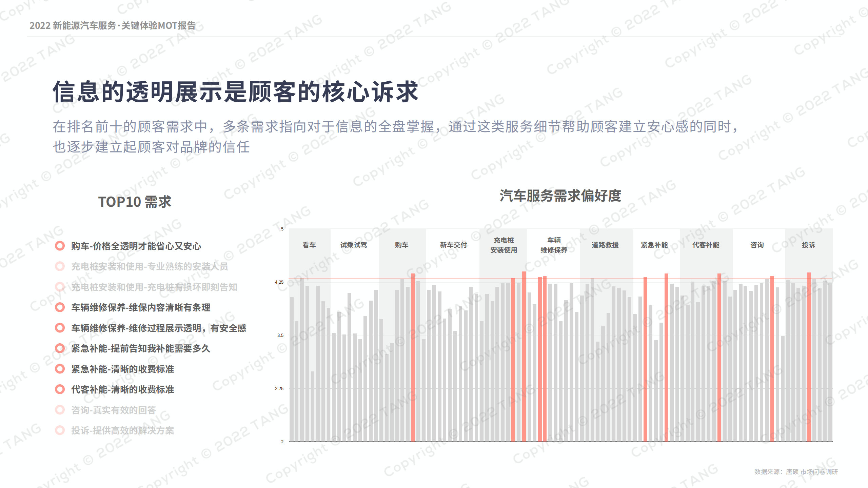Viewport: 868px width, 488px height.
Task: Click the faded bullet beside 充电桩安装和使用-专业熟练的安装人员
Action: 60,266
